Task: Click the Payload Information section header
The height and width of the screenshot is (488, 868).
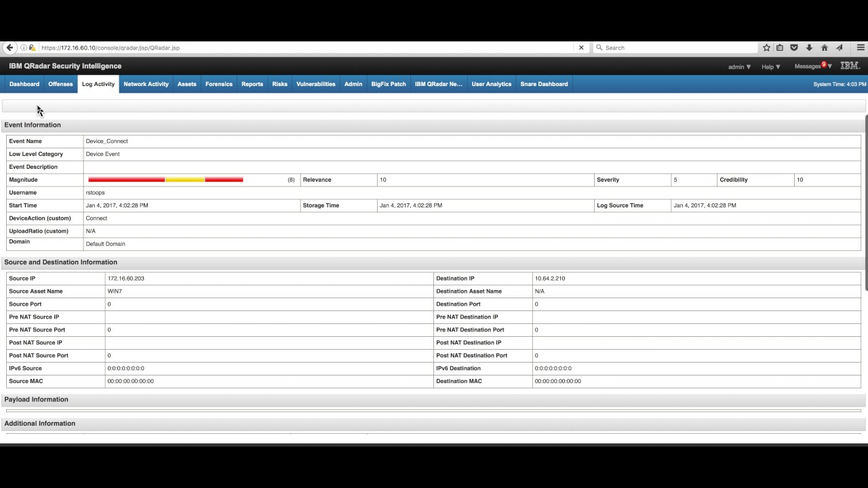Action: tap(36, 399)
